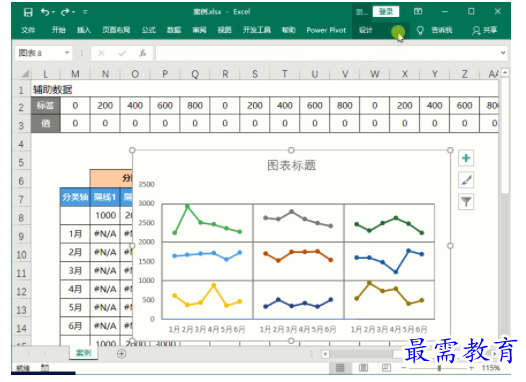Click the Chart Styles brush button
Viewport: 526px width, 382px height.
coord(466,180)
